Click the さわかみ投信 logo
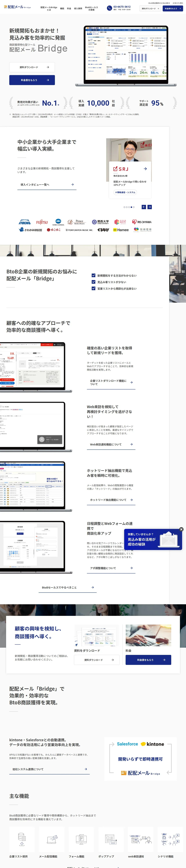The height and width of the screenshot is (868, 186). (x=30, y=230)
